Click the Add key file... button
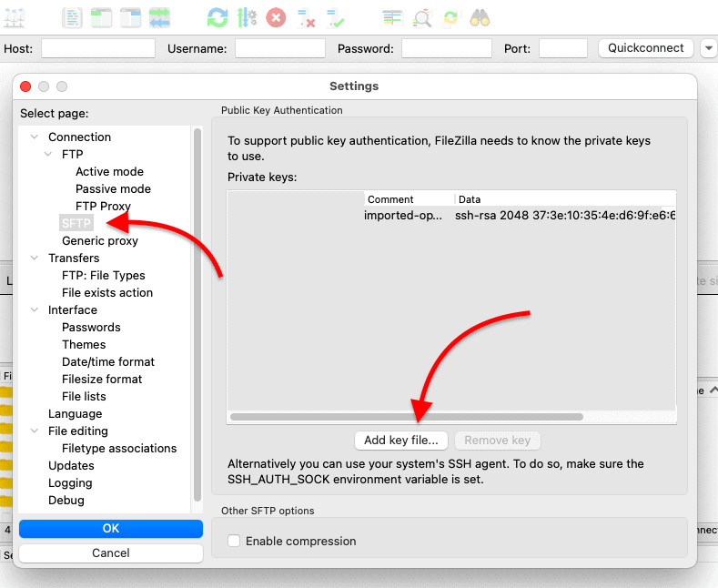718x588 pixels. point(401,440)
